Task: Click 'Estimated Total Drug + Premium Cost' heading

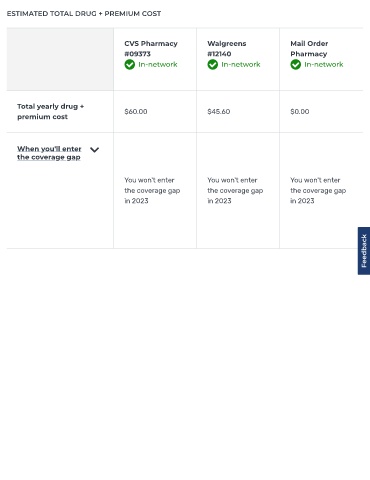Action: click(84, 14)
